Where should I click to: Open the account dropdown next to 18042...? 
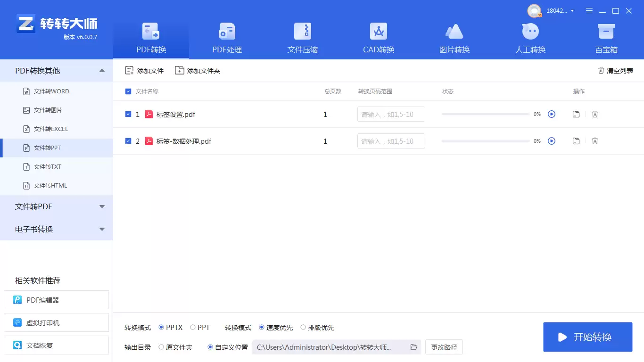pyautogui.click(x=572, y=10)
